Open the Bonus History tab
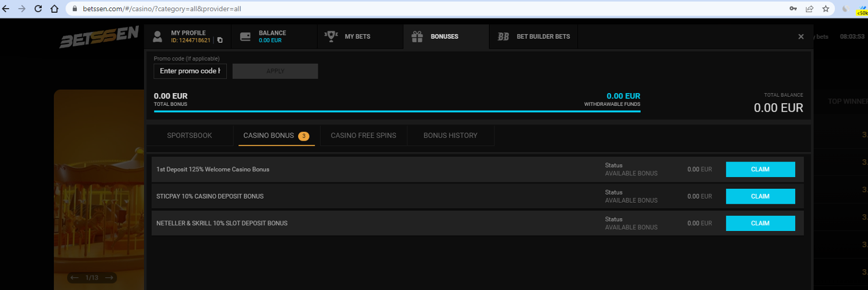 [450, 135]
